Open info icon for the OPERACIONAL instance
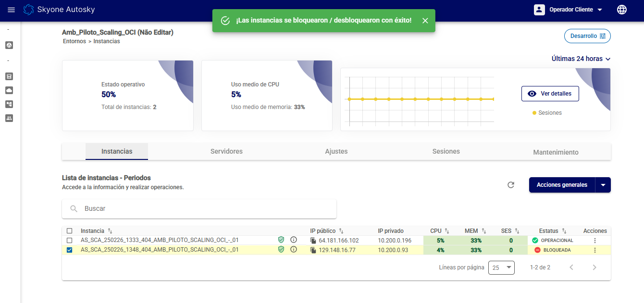This screenshot has width=644, height=303. pyautogui.click(x=294, y=240)
